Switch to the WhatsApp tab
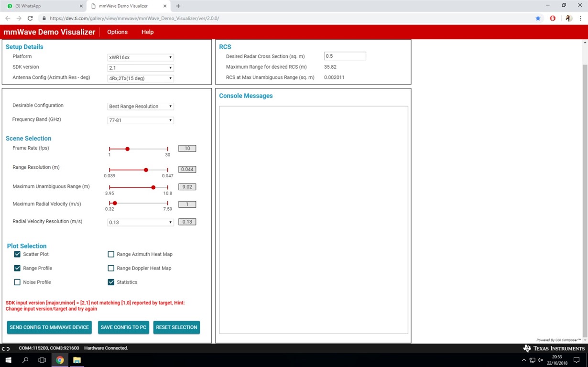The width and height of the screenshot is (588, 367). pos(44,6)
